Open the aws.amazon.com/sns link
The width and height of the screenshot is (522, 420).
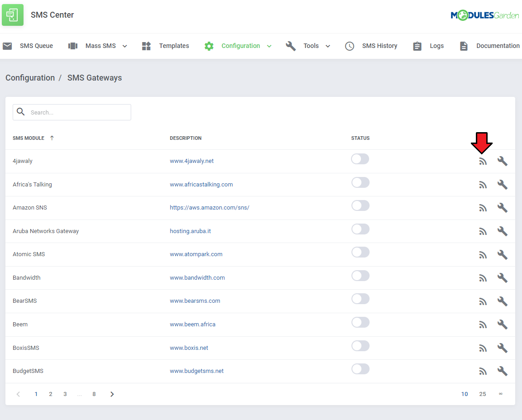(209, 207)
